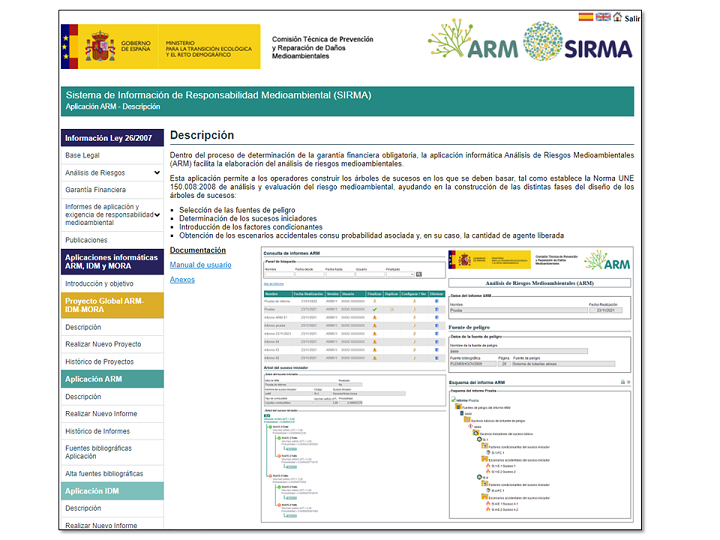Screen dimensions: 720x540
Task: Expand the Informes de aplicación submenu arrow
Action: point(156,211)
